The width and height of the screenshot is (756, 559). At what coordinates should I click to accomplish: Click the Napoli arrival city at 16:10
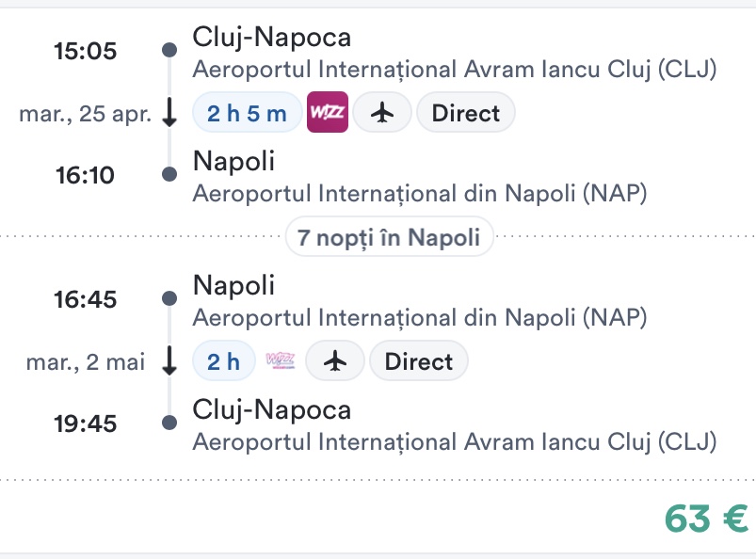pos(233,162)
